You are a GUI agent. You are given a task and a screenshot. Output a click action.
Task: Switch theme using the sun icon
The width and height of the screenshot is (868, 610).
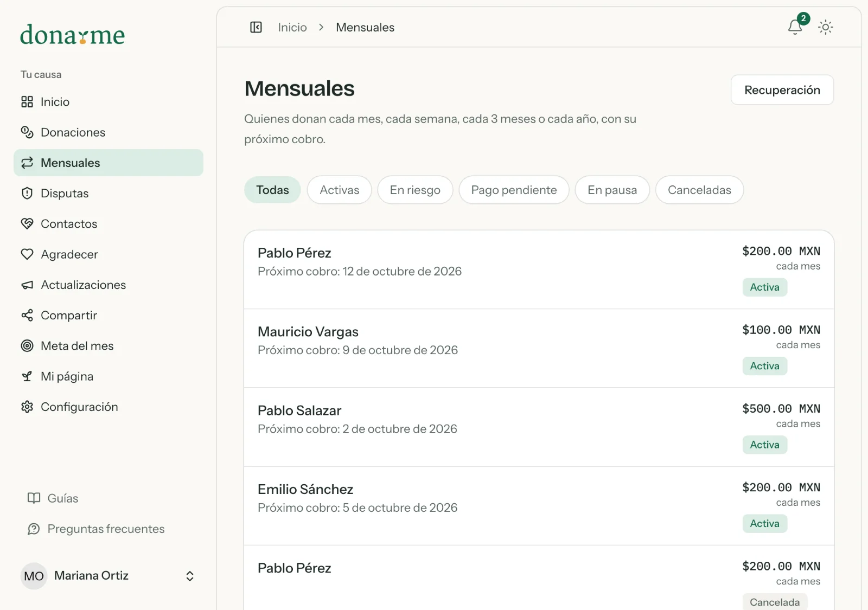[826, 27]
